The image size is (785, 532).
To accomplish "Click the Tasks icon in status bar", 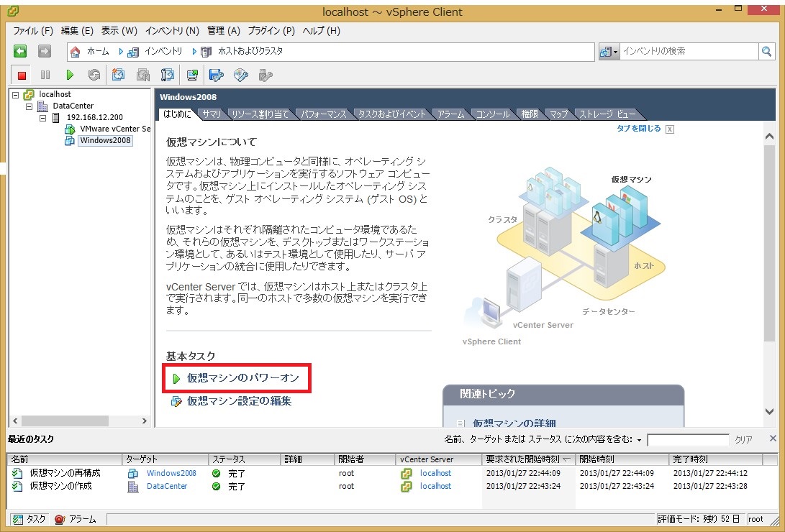I will 18,519.
